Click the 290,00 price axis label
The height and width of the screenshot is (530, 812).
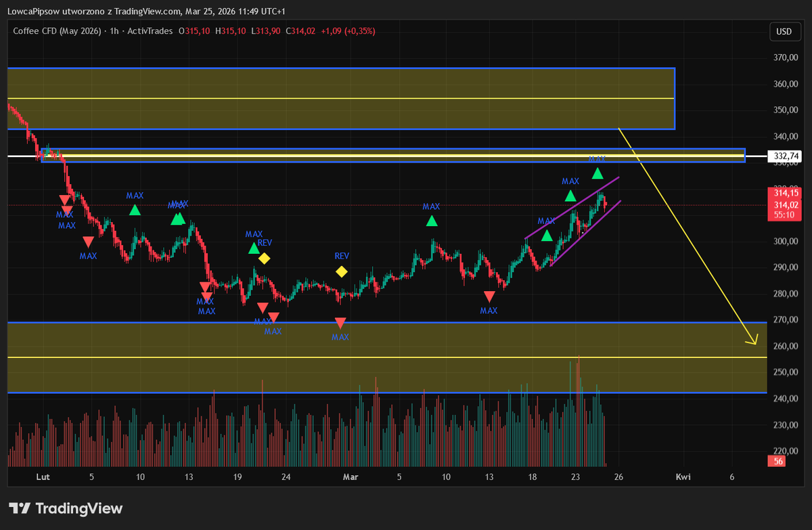785,267
